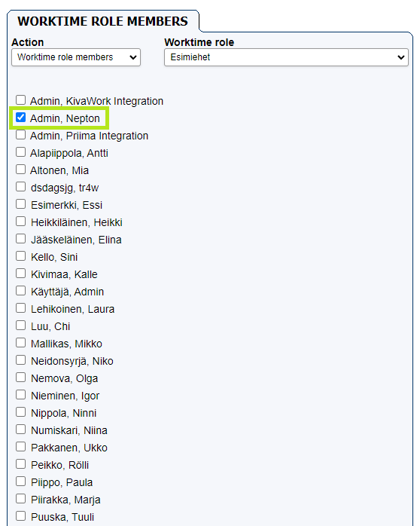Screen dimensions: 420x526
Task: Check Admin, KivaWork Integration checkbox
Action: (21, 100)
